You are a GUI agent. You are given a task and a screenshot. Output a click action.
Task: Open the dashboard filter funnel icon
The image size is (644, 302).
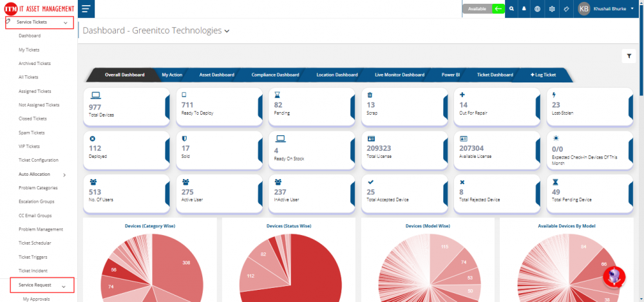629,56
